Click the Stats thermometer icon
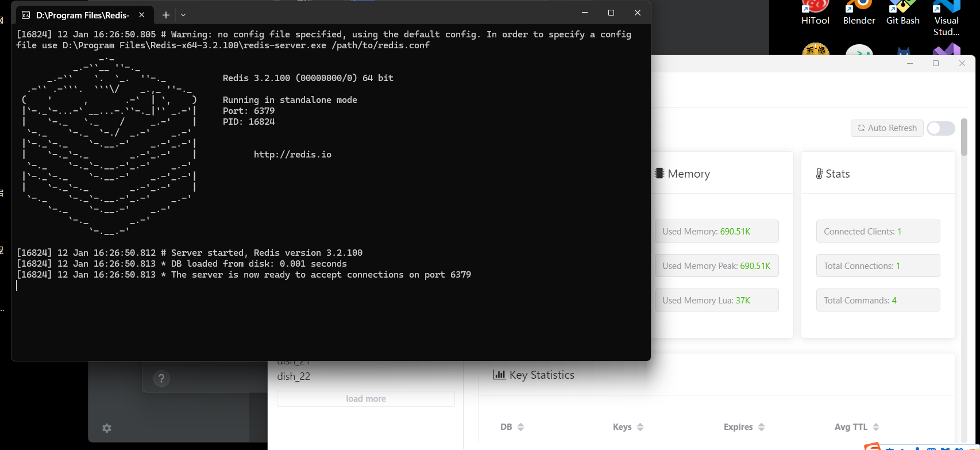Screen dimensions: 980x450 819,174
